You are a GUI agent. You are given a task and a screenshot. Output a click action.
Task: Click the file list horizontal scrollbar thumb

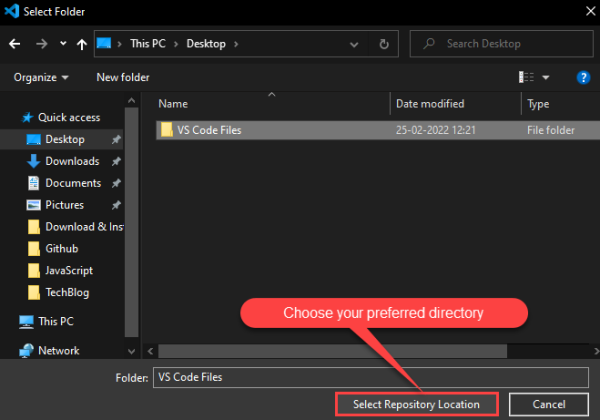pyautogui.click(x=333, y=351)
